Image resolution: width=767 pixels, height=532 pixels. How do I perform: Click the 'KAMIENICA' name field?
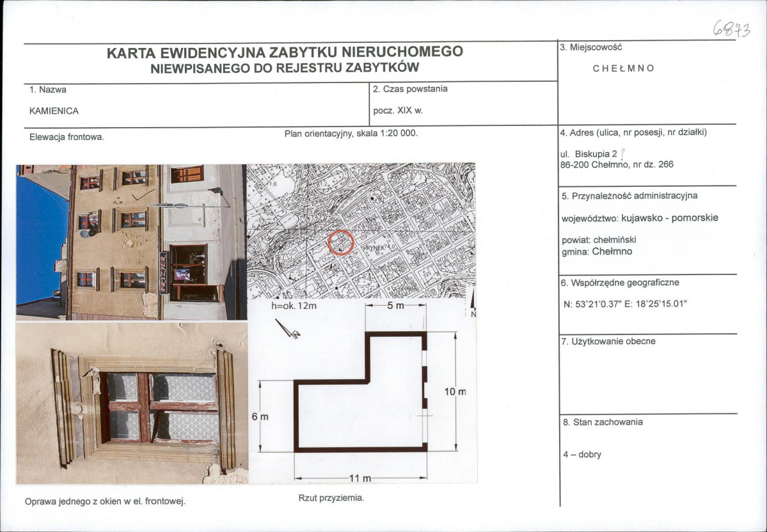(54, 111)
